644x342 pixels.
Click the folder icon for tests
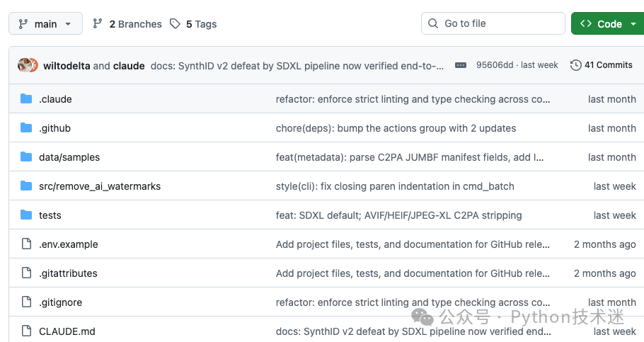tap(26, 215)
